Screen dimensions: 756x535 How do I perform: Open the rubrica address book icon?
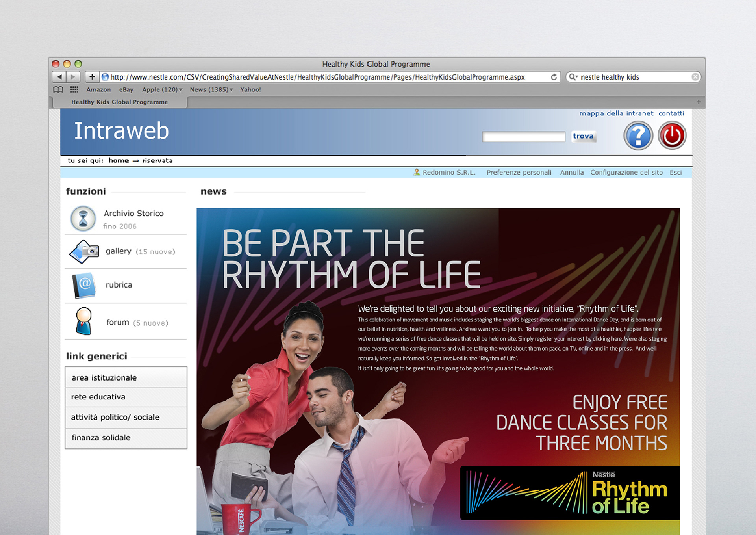[84, 285]
